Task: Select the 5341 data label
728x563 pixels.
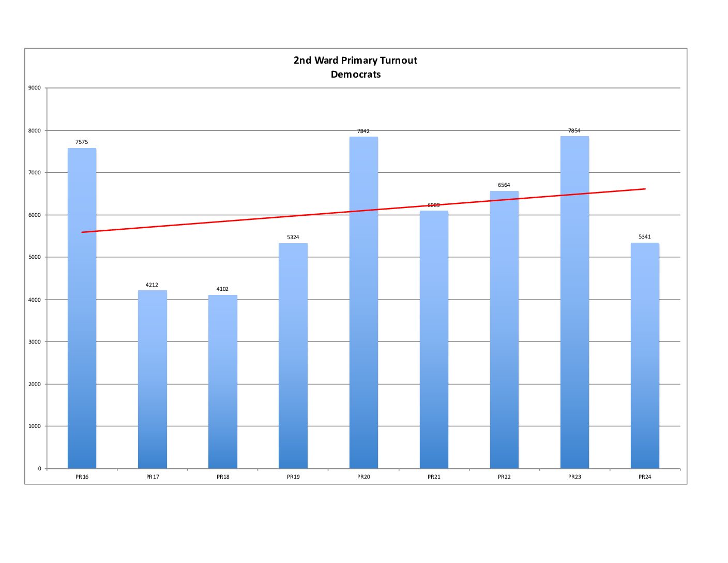Action: coord(645,237)
